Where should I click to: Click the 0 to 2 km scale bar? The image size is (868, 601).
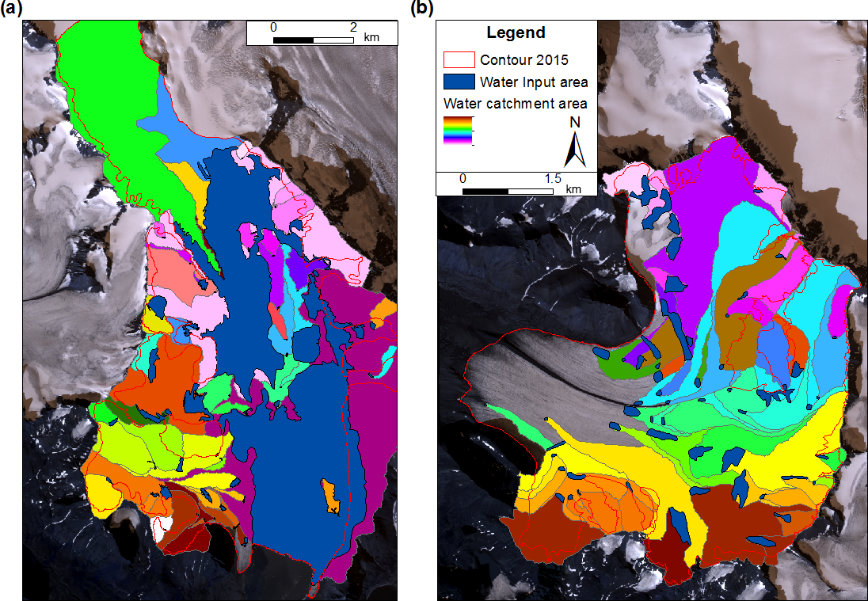(314, 39)
